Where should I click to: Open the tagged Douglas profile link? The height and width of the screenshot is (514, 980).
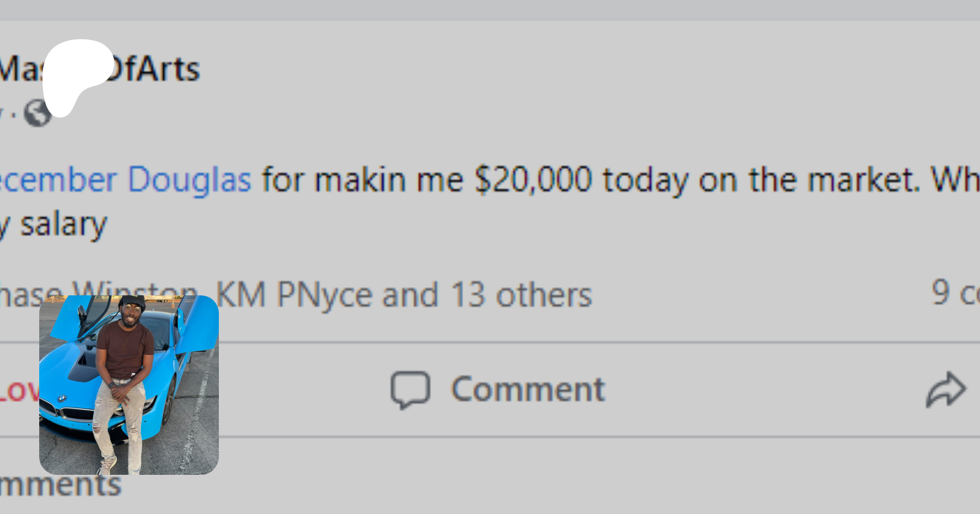[189, 179]
